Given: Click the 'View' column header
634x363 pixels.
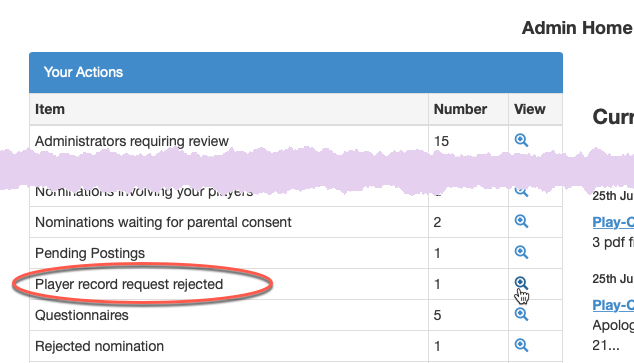Looking at the screenshot, I should [x=530, y=109].
